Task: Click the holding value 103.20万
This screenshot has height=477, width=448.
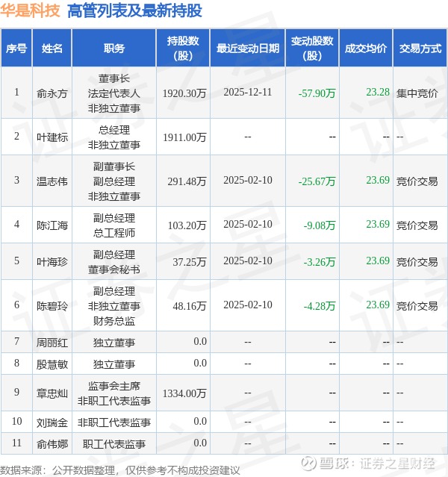Action: [x=187, y=225]
